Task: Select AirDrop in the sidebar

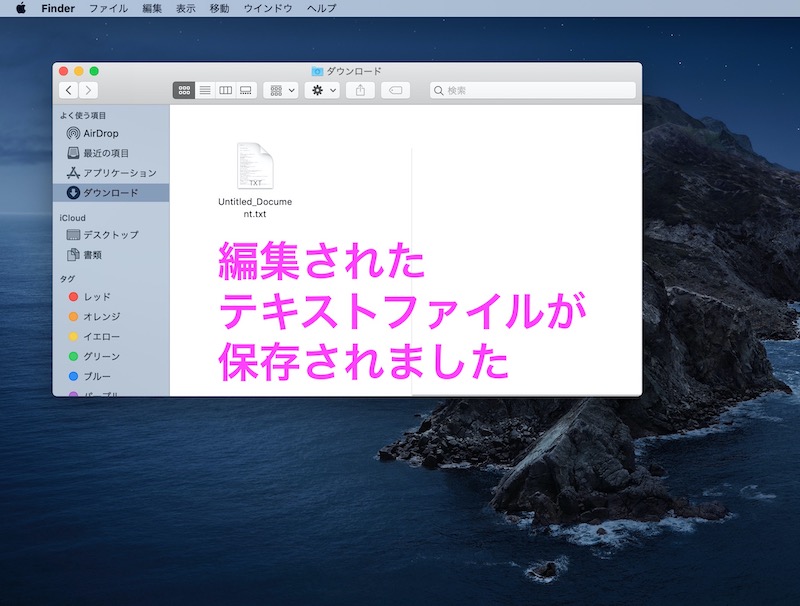Action: tap(100, 133)
